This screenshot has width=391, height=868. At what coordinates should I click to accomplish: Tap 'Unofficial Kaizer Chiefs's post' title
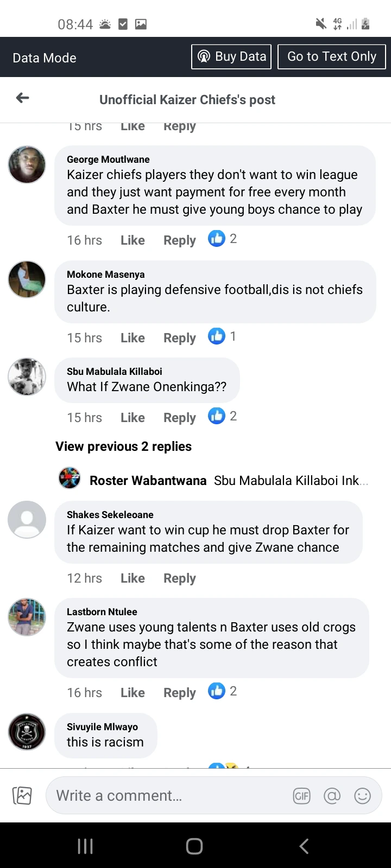pos(187,99)
